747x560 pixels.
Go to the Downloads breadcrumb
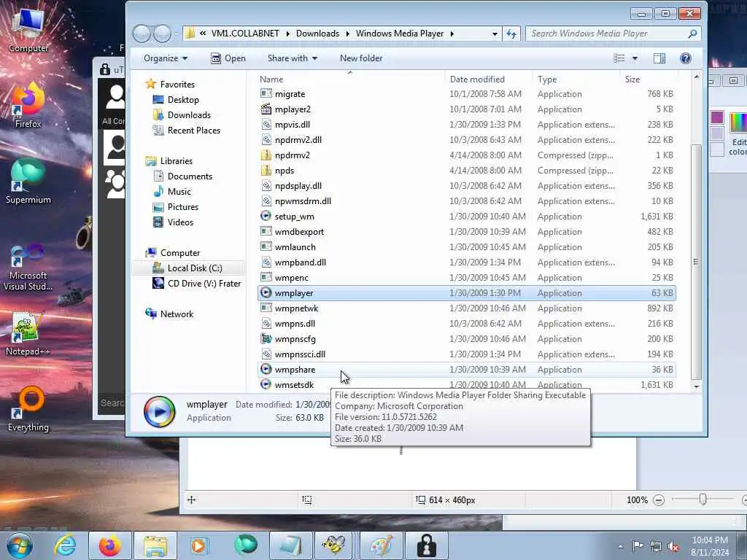coord(317,34)
